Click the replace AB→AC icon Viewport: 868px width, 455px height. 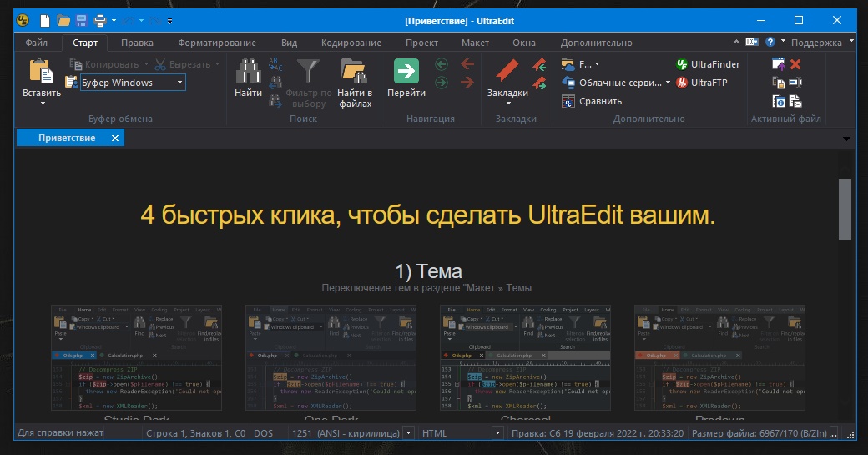(x=275, y=64)
